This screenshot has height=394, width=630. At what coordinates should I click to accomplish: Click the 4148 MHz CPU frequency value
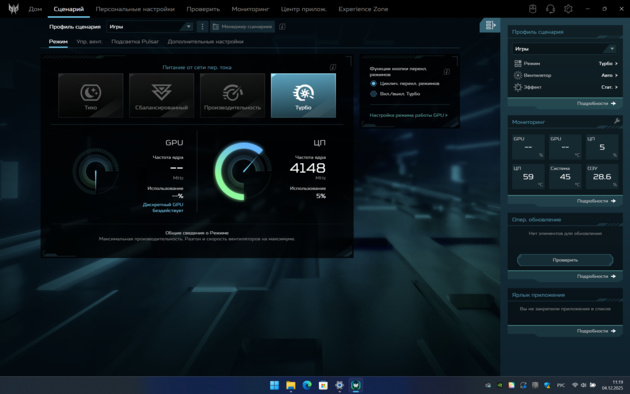pyautogui.click(x=308, y=168)
